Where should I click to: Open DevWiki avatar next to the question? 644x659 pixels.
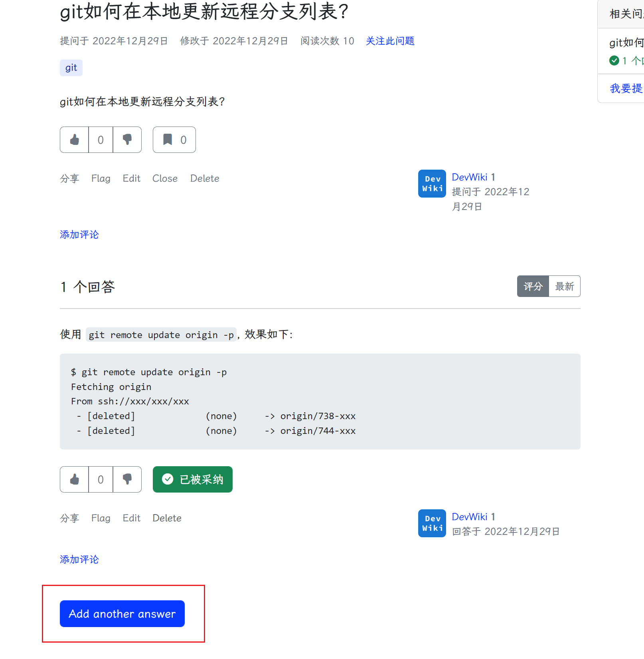click(432, 184)
